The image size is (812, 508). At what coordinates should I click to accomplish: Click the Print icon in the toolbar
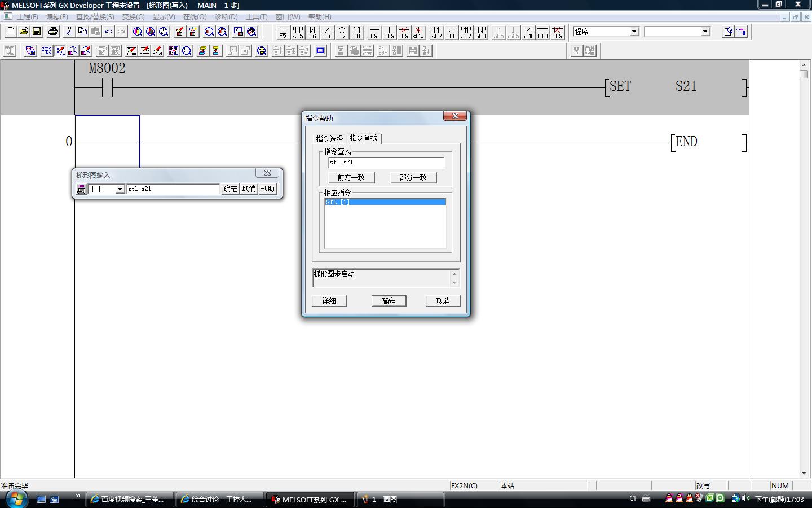click(x=53, y=32)
